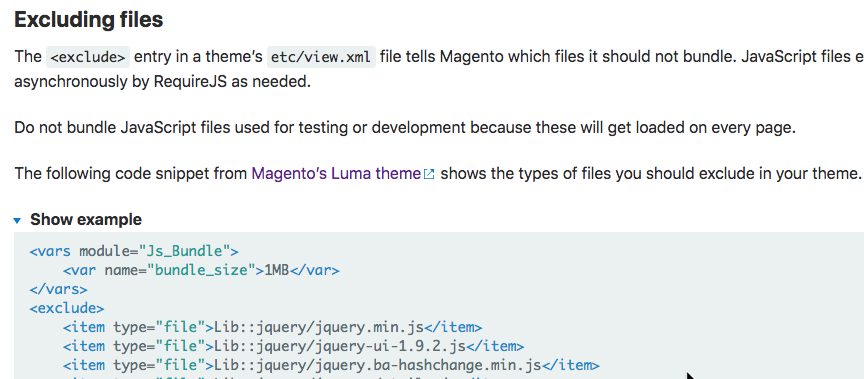Image resolution: width=864 pixels, height=379 pixels.
Task: Click the sentence starting Do not bundle JavaScript
Action: [405, 128]
